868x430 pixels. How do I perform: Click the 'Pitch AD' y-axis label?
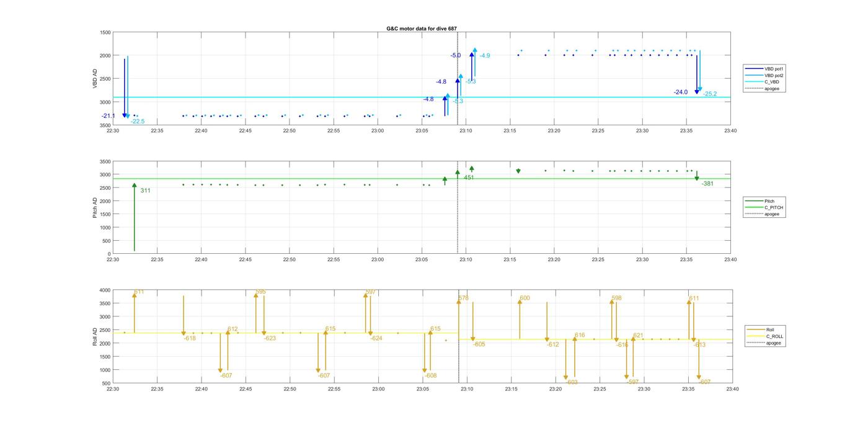[x=95, y=207]
